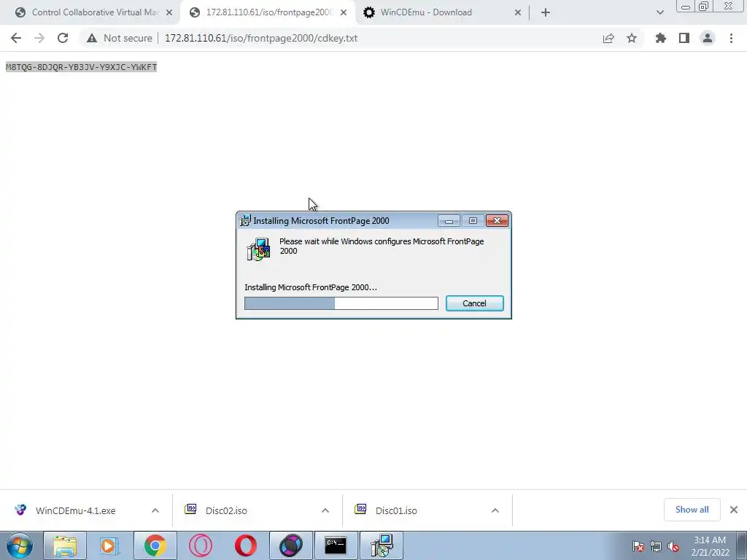Click the muted volume tray icon
The image size is (747, 560).
point(673,547)
